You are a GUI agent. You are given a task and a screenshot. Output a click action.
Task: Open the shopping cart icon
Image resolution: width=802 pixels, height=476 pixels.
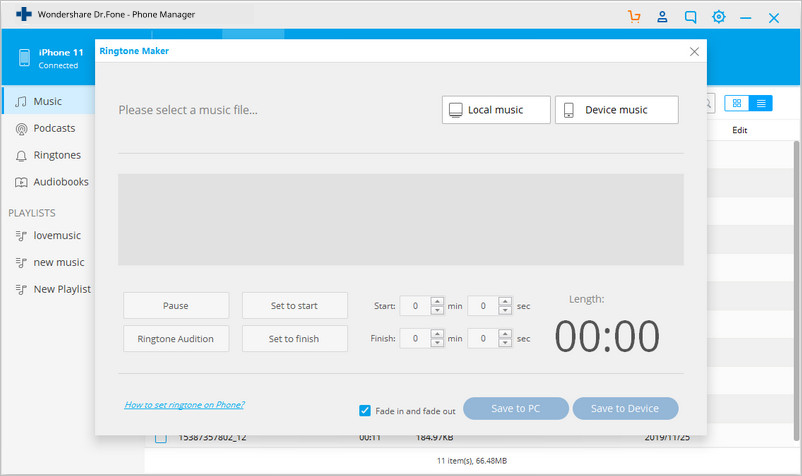click(x=634, y=17)
